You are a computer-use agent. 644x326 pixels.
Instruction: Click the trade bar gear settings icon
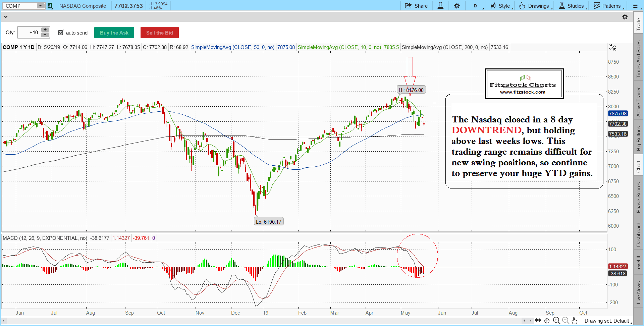[625, 17]
